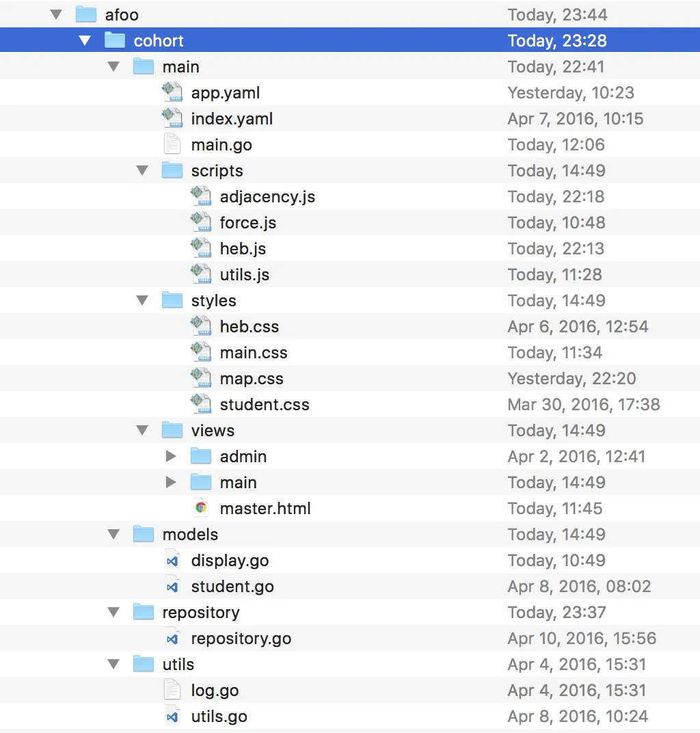Screen dimensions: 700x733
Task: Collapse the cohort folder disclosure triangle
Action: point(85,40)
